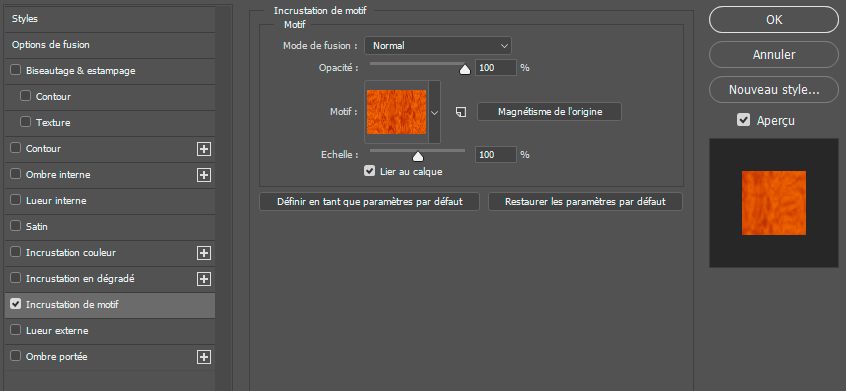
Task: Add another Ombre portée plus icon
Action: (204, 357)
